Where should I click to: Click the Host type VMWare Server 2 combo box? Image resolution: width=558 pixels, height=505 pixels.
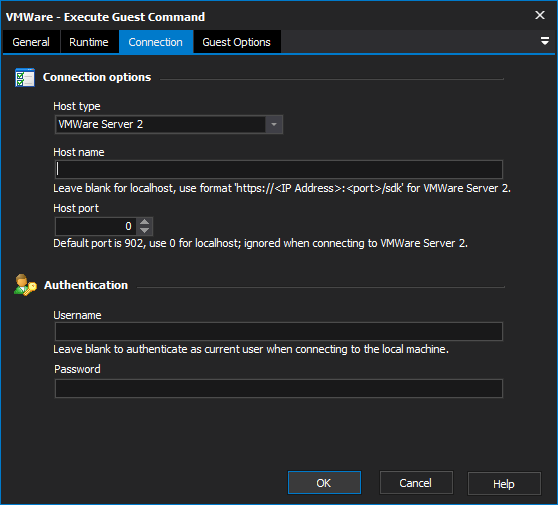(x=169, y=125)
